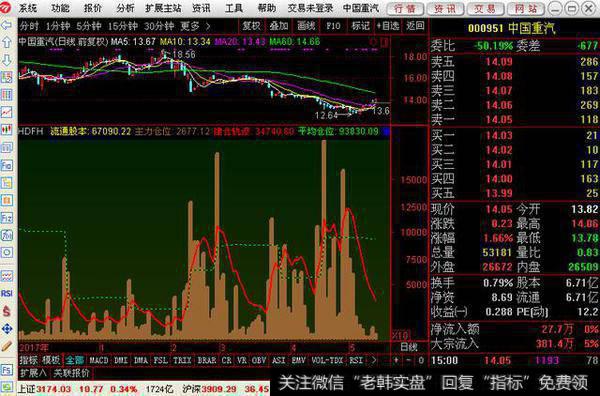Open the 系统 menu
The image size is (600, 396).
(x=28, y=8)
